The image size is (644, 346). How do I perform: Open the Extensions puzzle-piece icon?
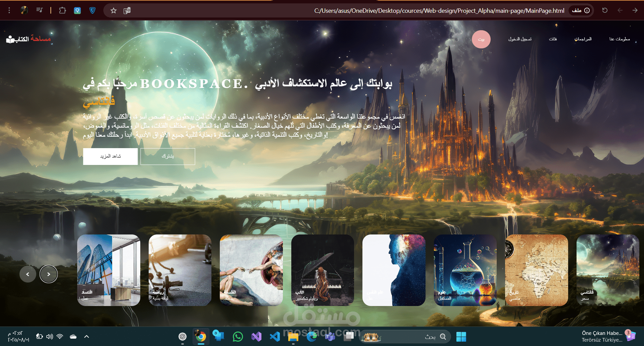coord(62,10)
